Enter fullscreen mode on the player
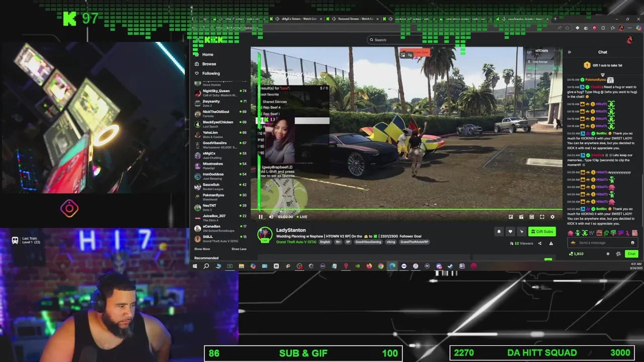Screen dimensions: 644x362 (542, 217)
